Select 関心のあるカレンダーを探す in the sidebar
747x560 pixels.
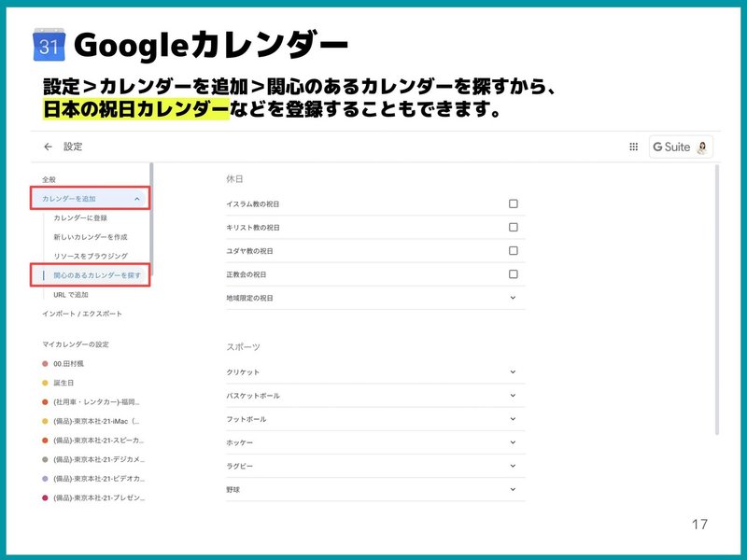pos(97,275)
